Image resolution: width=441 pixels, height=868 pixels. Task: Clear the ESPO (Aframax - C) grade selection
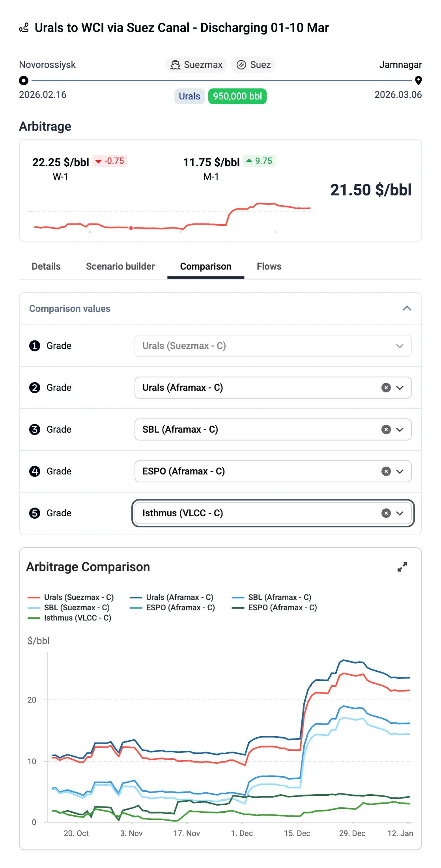386,471
